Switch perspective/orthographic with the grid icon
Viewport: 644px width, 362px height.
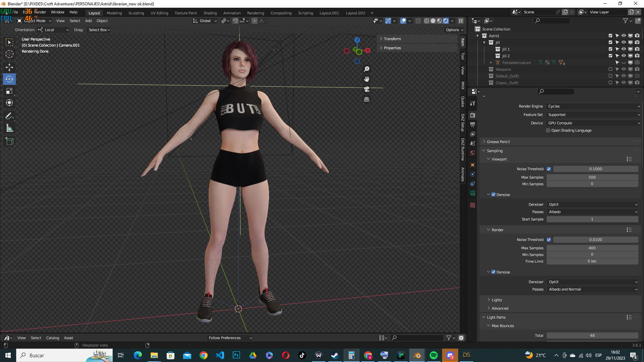(367, 99)
